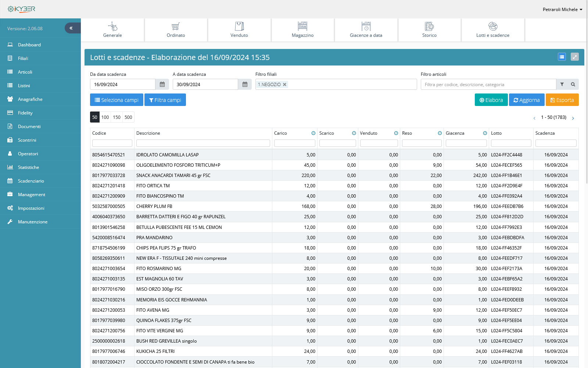Click the Filiali sidebar icon

point(10,58)
